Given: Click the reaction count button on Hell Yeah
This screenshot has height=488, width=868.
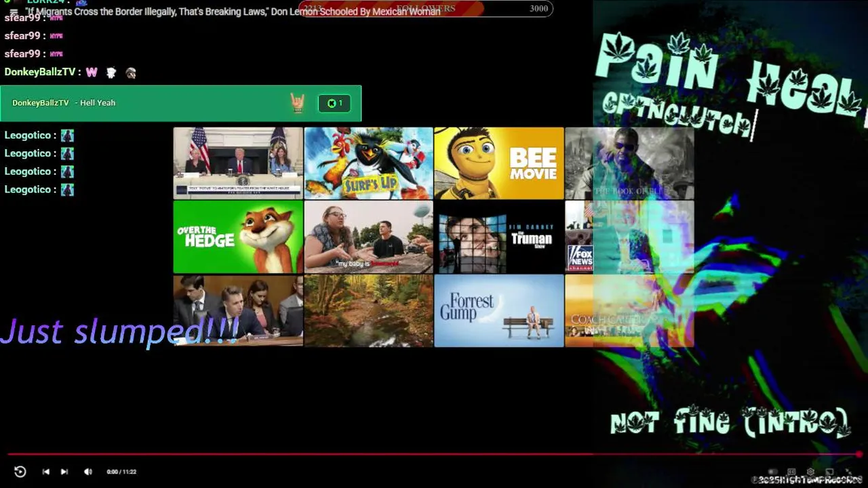Looking at the screenshot, I should (334, 103).
